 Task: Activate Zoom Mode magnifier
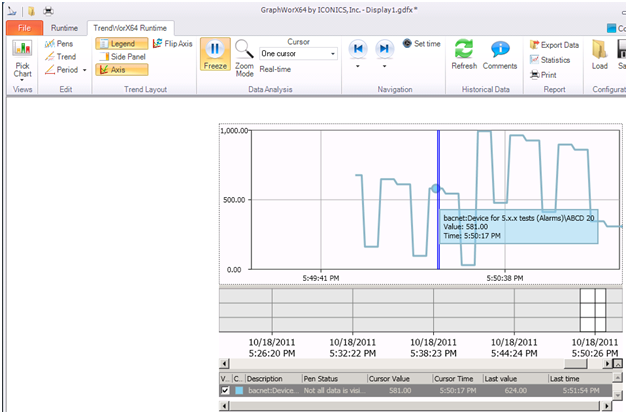click(244, 50)
